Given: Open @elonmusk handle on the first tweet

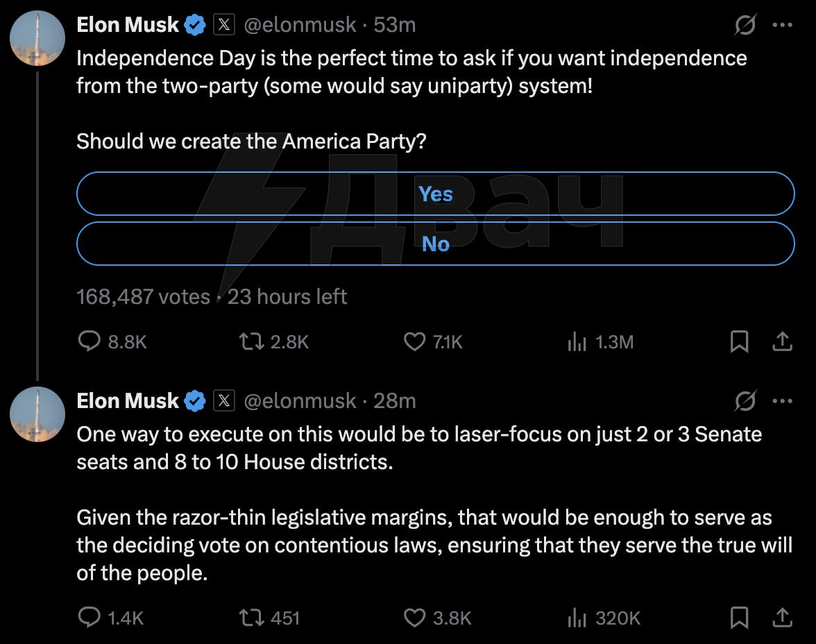Looking at the screenshot, I should 300,25.
